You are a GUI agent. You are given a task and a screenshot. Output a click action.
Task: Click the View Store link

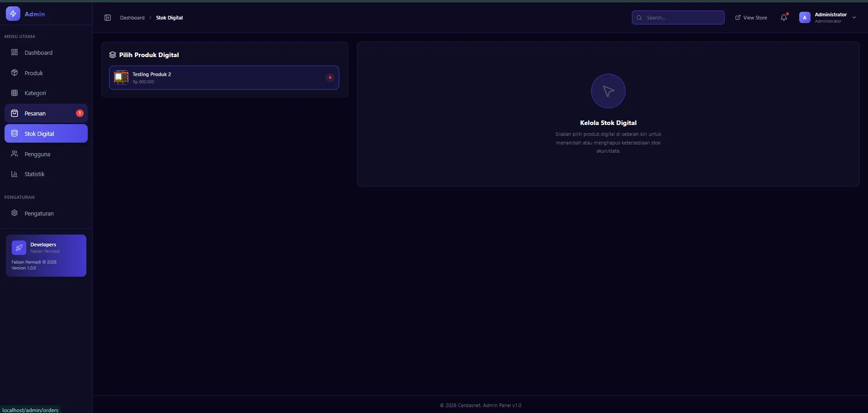(751, 18)
